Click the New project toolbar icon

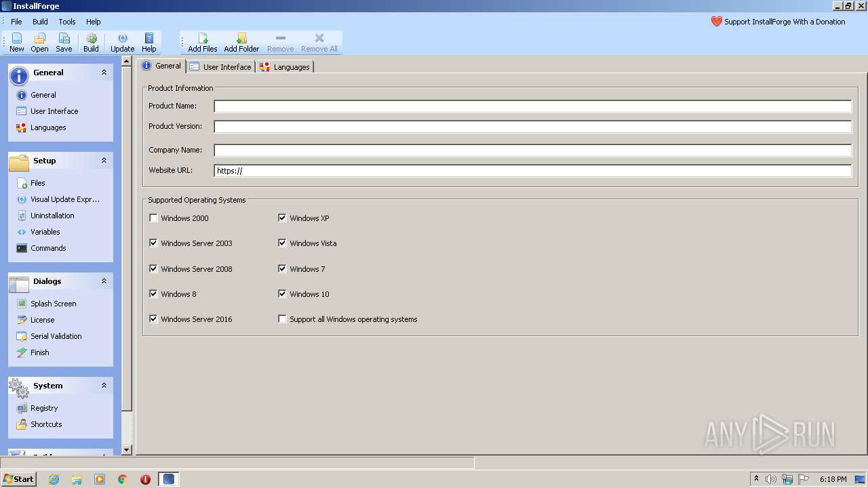(x=17, y=43)
